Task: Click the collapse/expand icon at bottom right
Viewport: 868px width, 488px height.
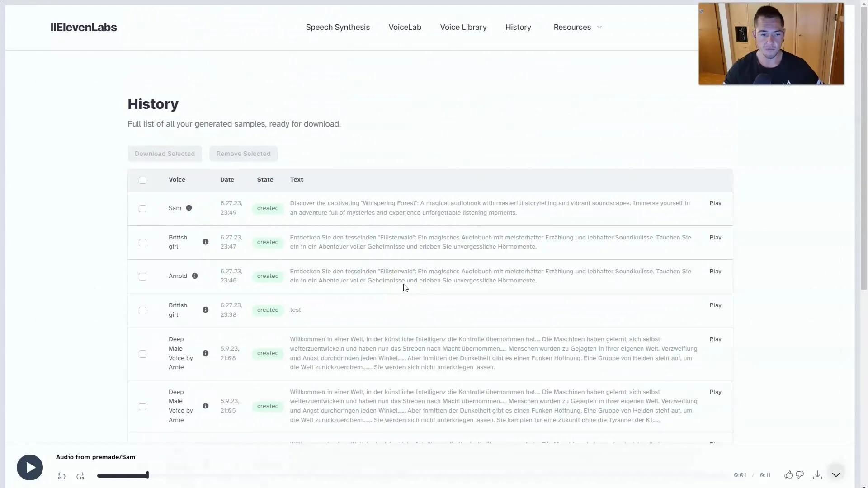Action: click(x=836, y=475)
